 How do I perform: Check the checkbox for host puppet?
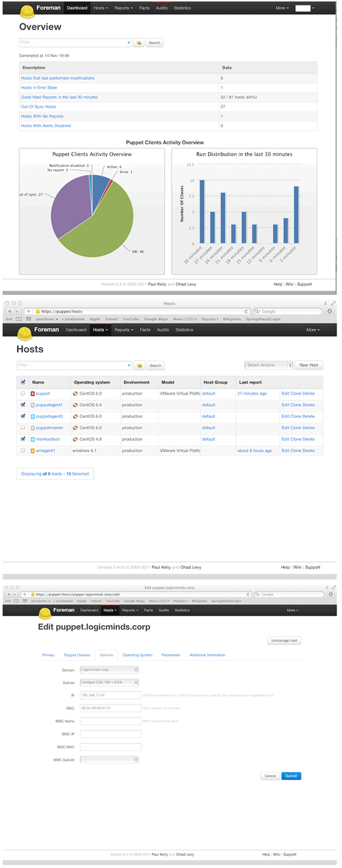tap(23, 394)
